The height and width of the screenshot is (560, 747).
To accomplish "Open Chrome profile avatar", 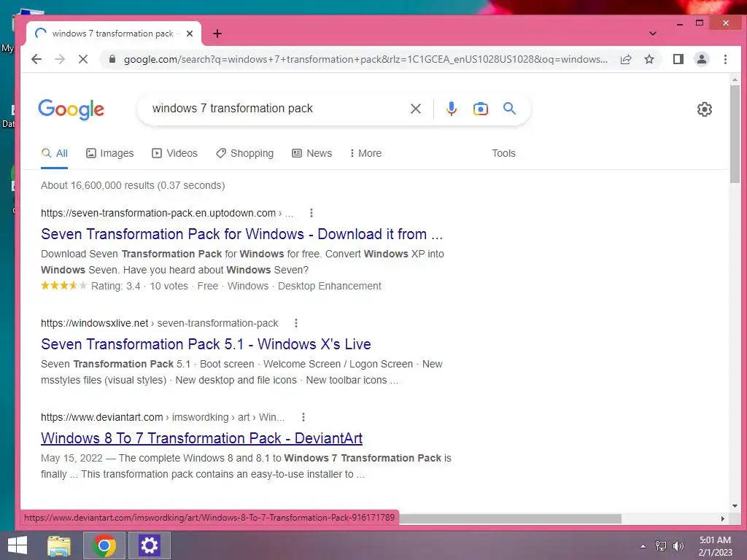I will [x=702, y=59].
